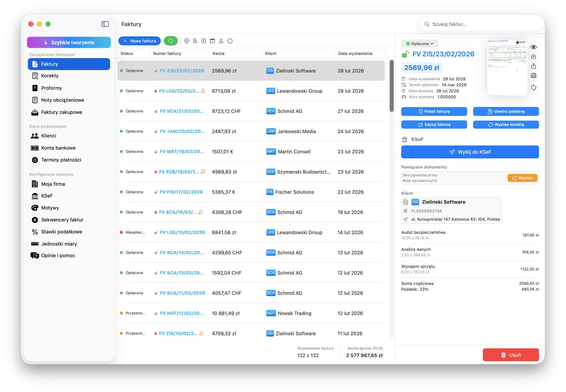Delete invoice with Usuń button
Screen dimensions: 566x392
pyautogui.click(x=510, y=355)
